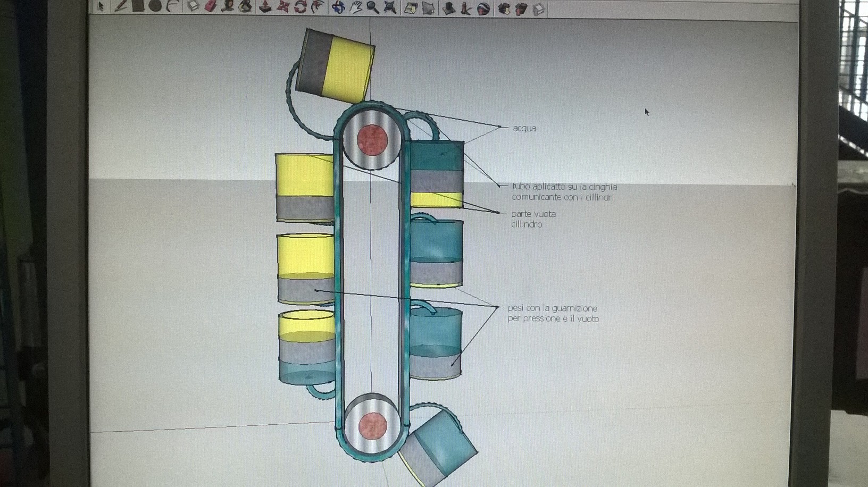Select the arrow Select tool
Screen dimensions: 868x487
(101, 6)
